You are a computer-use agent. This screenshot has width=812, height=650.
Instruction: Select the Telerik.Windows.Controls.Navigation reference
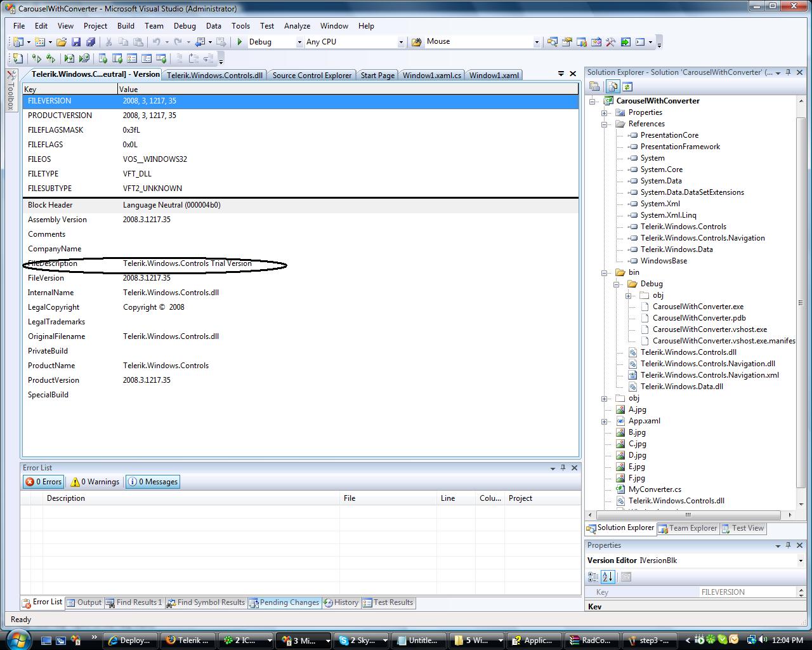[702, 238]
